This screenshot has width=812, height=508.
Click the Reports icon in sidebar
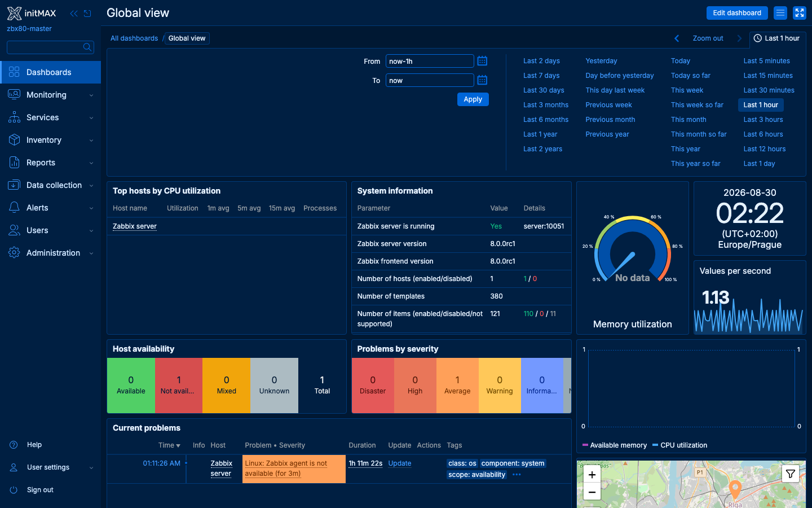(14, 163)
